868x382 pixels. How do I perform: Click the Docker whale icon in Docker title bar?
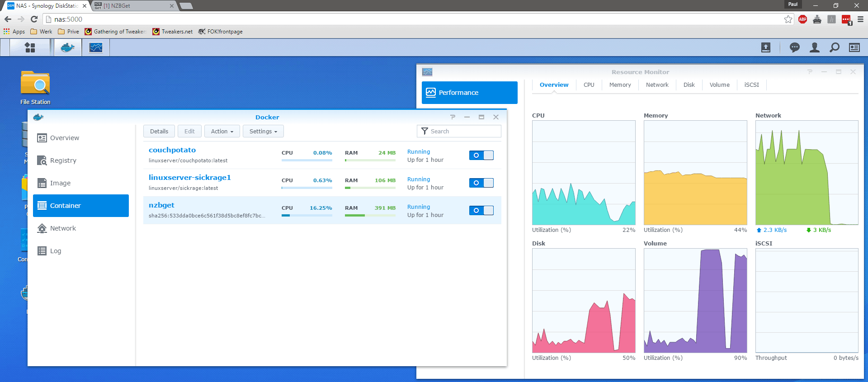(x=38, y=117)
